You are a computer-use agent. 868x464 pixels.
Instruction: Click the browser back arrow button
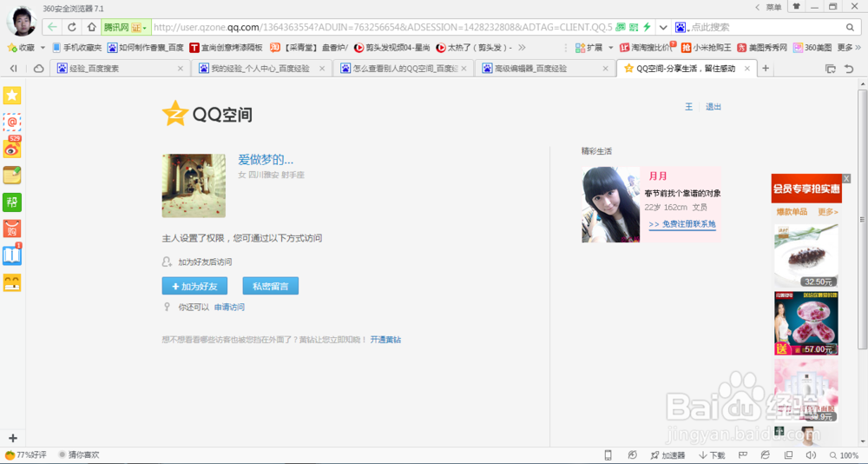(x=52, y=27)
